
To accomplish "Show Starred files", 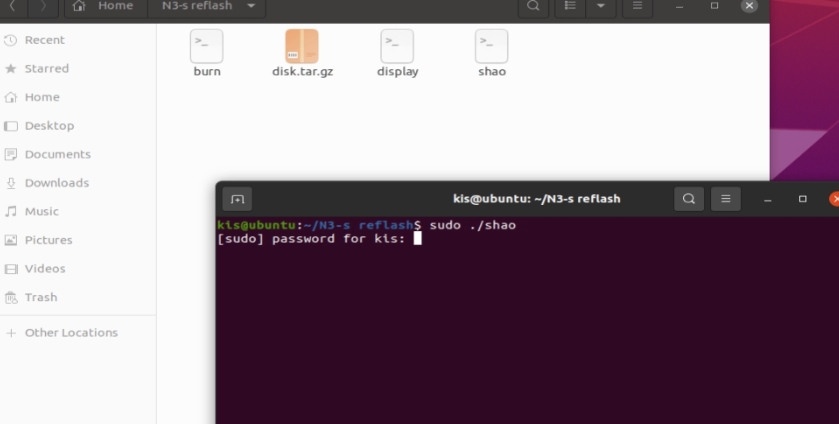I will click(46, 69).
